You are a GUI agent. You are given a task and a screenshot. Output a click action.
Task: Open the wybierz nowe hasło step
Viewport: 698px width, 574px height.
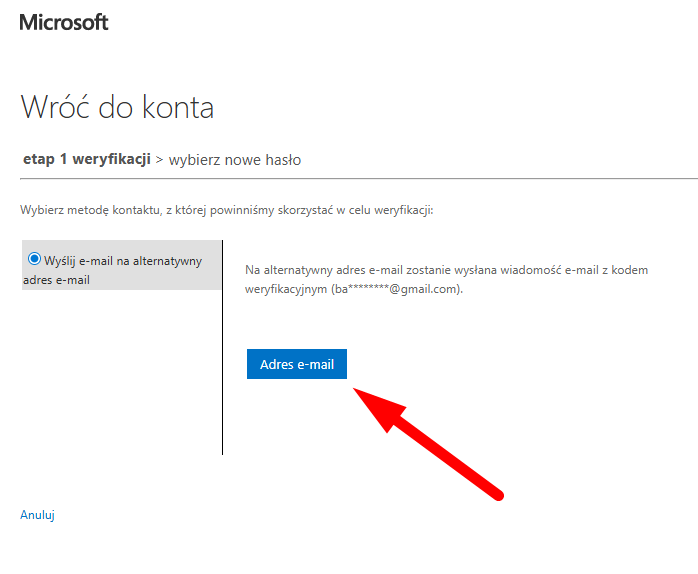point(234,159)
